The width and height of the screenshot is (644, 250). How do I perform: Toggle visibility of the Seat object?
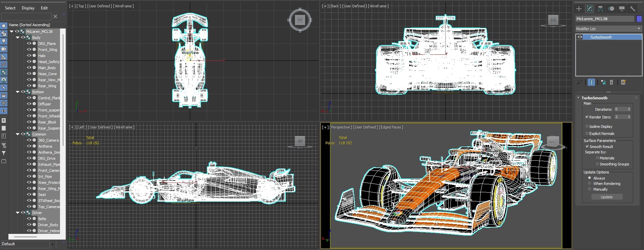click(x=29, y=195)
